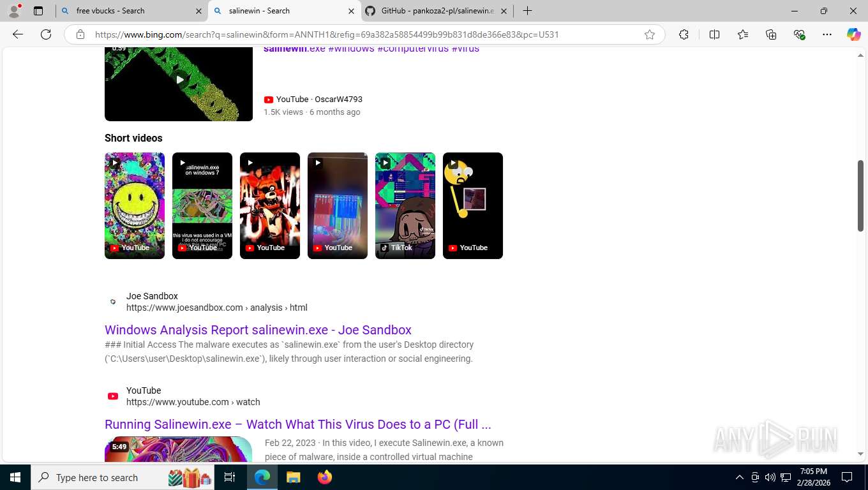Viewport: 868px width, 490px height.
Task: Open Tab actions menu
Action: 38,11
